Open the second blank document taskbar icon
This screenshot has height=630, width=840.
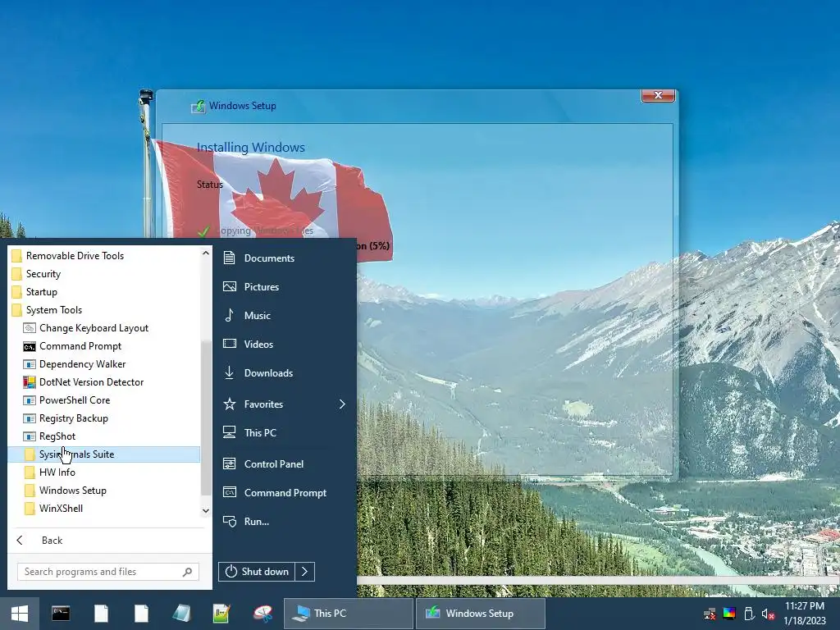[141, 614]
